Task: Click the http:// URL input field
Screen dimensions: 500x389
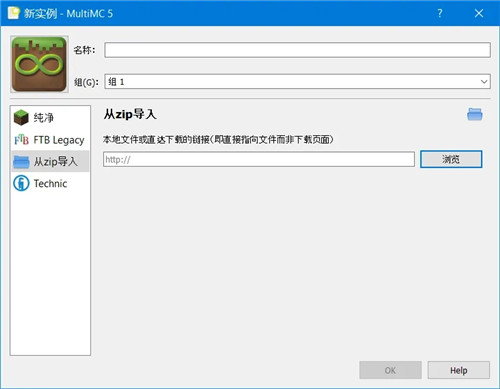Action: (x=259, y=159)
